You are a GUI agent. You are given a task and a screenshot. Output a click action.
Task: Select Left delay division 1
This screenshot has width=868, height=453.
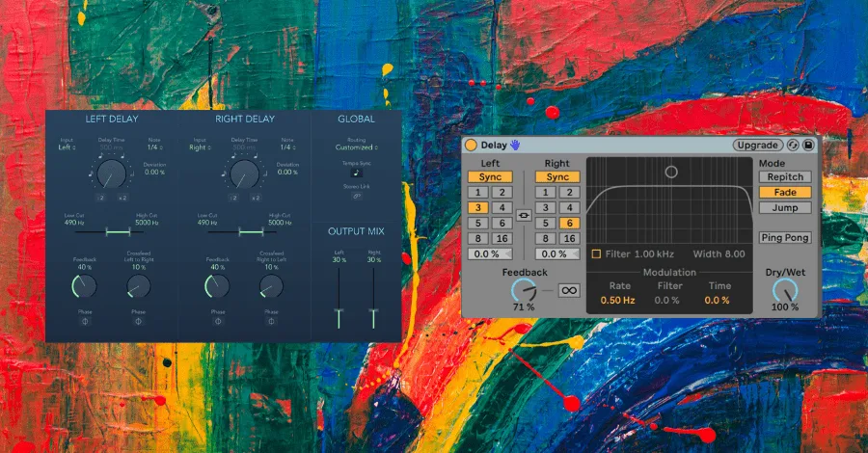tap(477, 193)
